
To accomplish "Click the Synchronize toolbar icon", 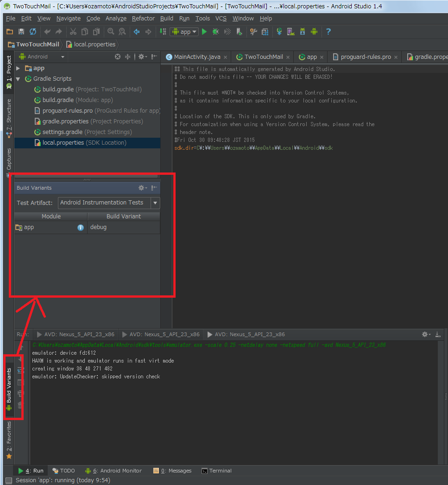I will [x=33, y=32].
